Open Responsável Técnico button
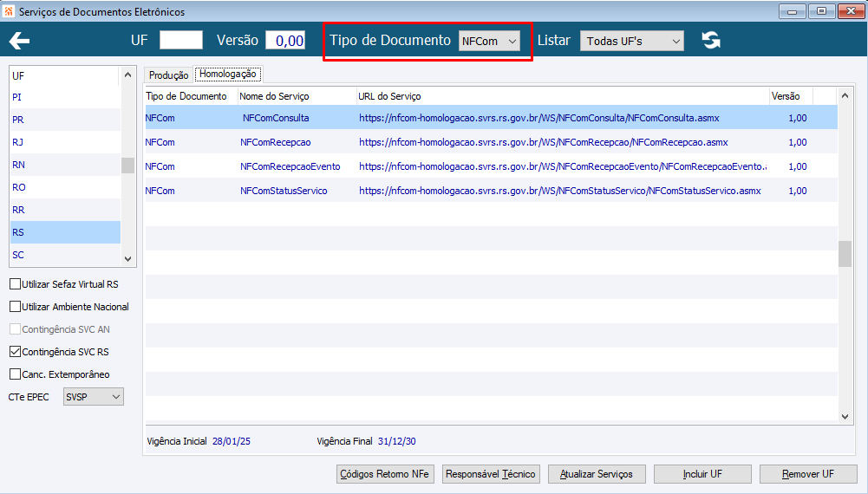Screen dimensions: 868x494 (491, 474)
